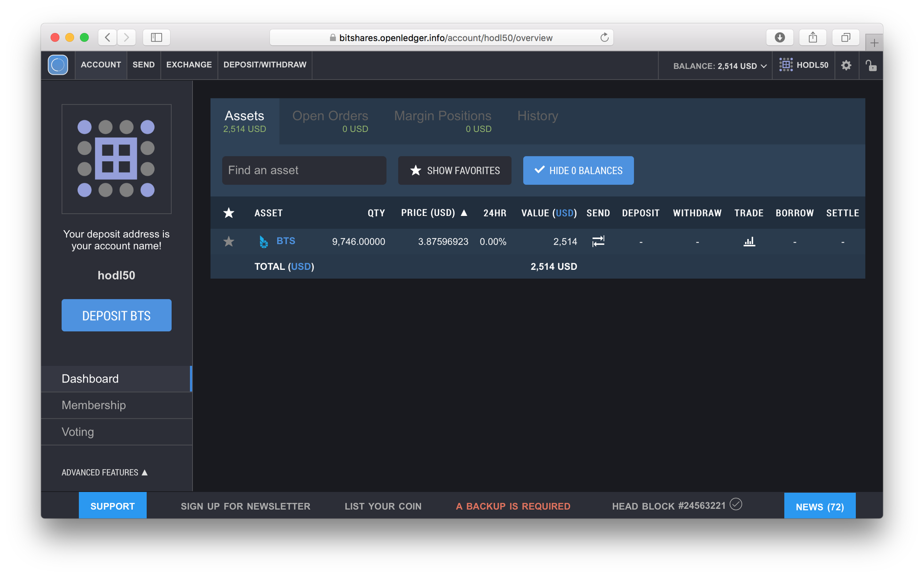Open settings with the gear icon
The image size is (924, 577).
click(846, 65)
